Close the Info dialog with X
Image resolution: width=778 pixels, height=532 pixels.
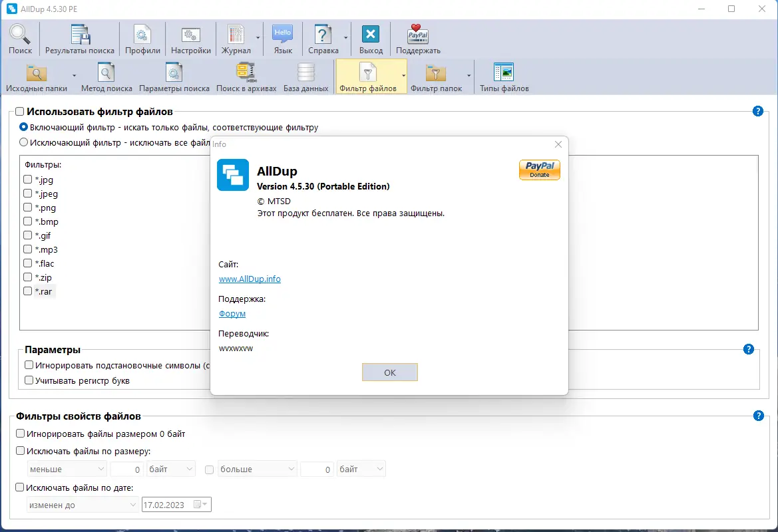point(558,144)
